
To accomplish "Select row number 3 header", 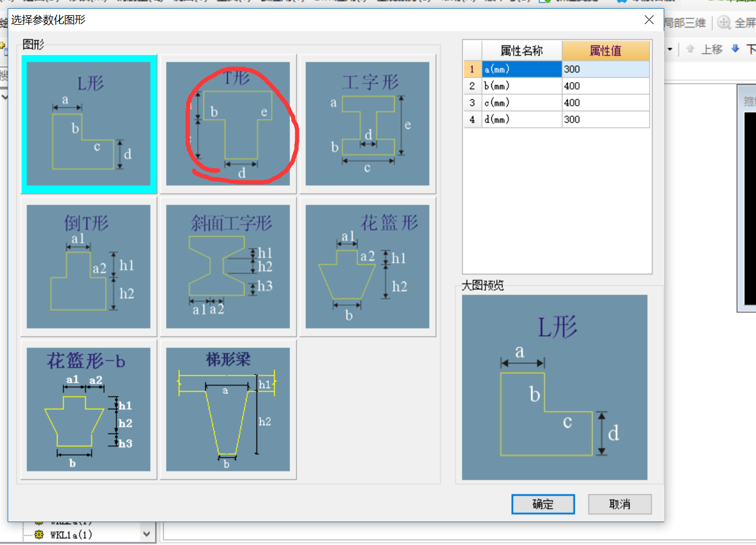I will (472, 103).
